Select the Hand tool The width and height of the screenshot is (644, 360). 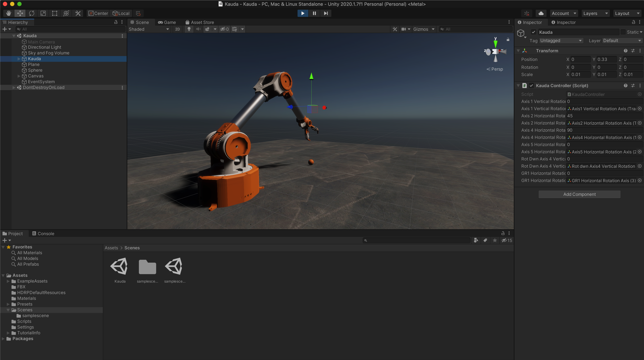pos(8,13)
